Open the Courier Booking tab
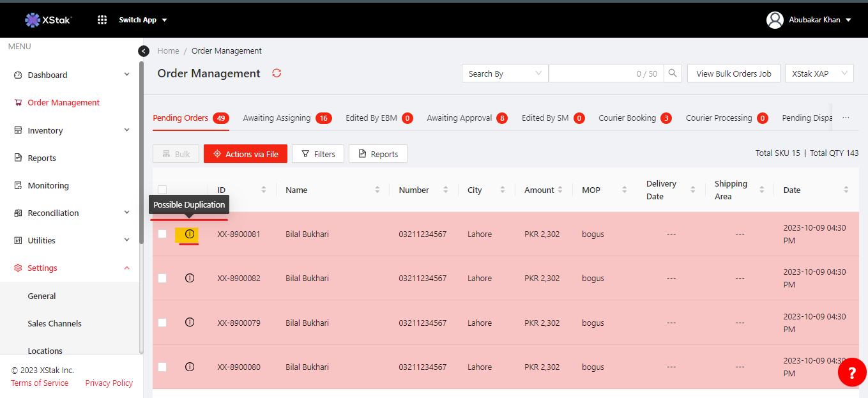Image resolution: width=868 pixels, height=398 pixels. coord(627,118)
